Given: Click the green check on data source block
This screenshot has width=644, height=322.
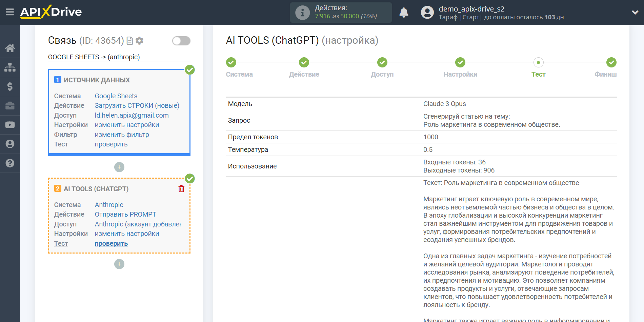Looking at the screenshot, I should click(x=190, y=70).
